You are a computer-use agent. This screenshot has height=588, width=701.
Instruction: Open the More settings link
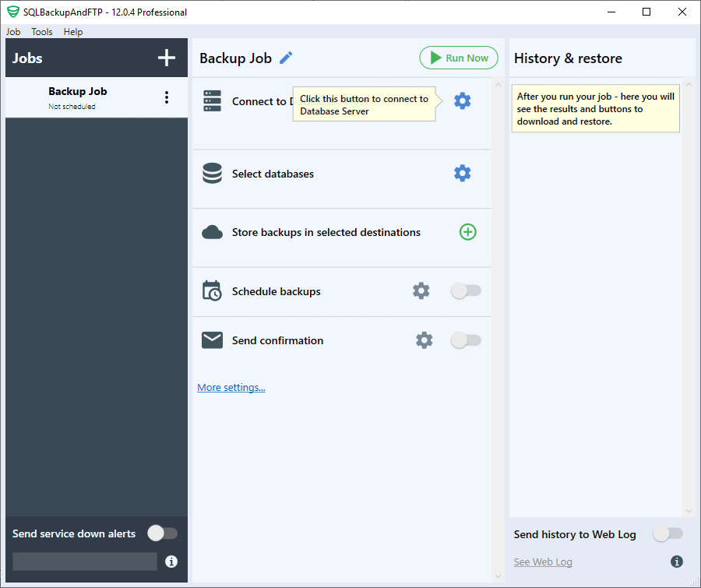coord(231,387)
